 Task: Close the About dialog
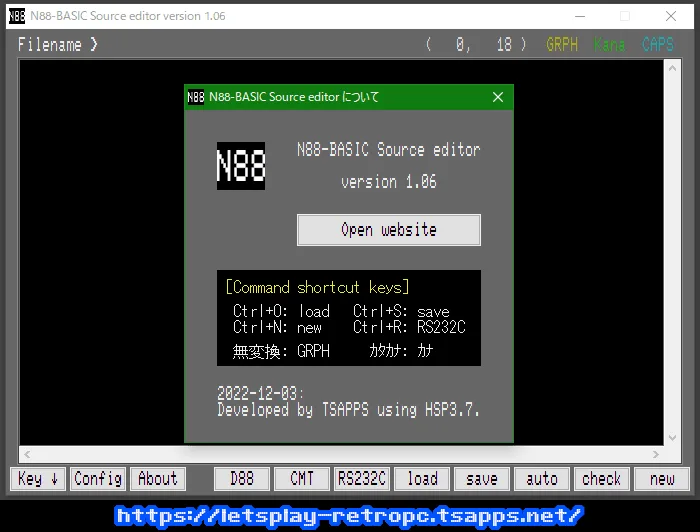tap(498, 97)
